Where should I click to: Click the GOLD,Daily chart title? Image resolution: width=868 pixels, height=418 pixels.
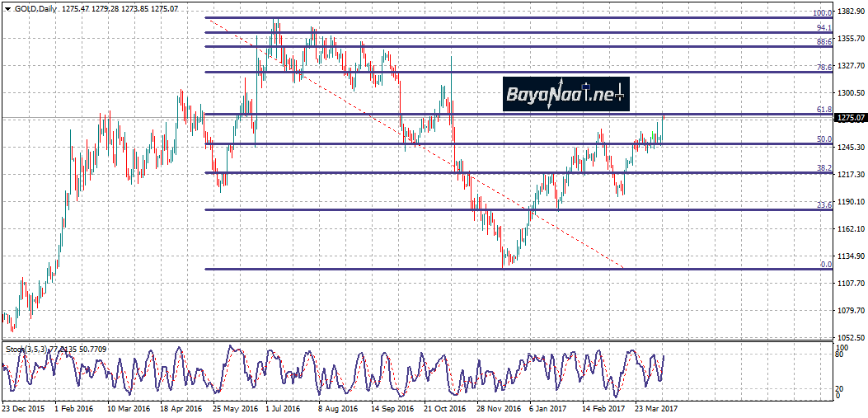[35, 7]
